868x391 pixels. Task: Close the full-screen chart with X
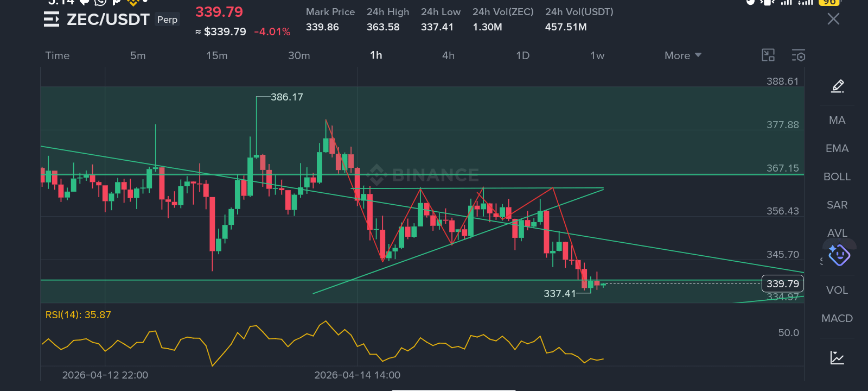[833, 19]
